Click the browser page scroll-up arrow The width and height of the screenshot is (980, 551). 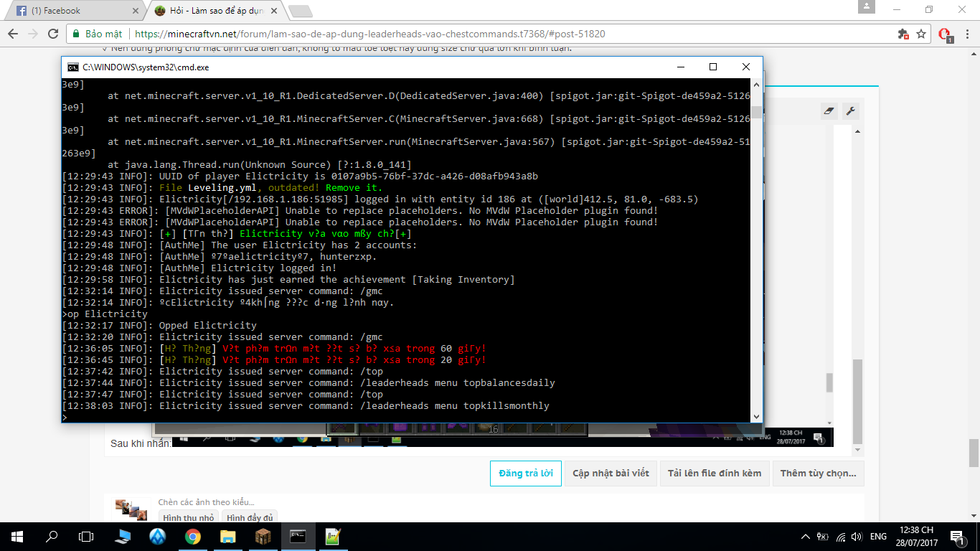(x=974, y=53)
